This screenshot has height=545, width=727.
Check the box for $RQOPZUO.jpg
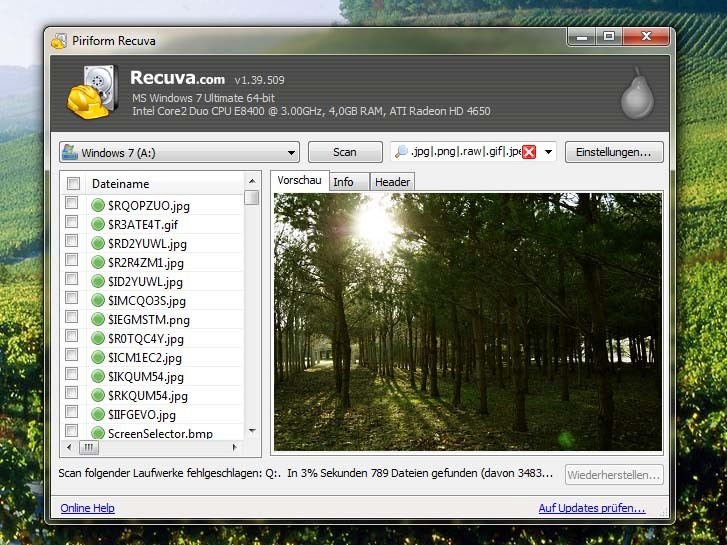71,203
